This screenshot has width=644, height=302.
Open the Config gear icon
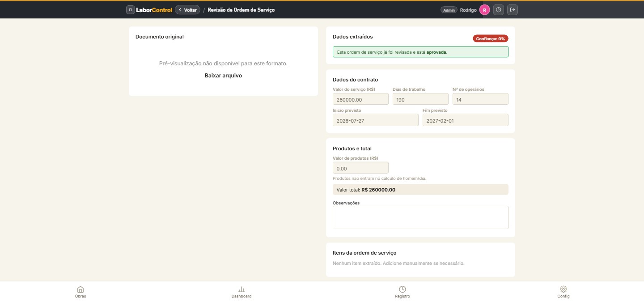[x=563, y=289]
